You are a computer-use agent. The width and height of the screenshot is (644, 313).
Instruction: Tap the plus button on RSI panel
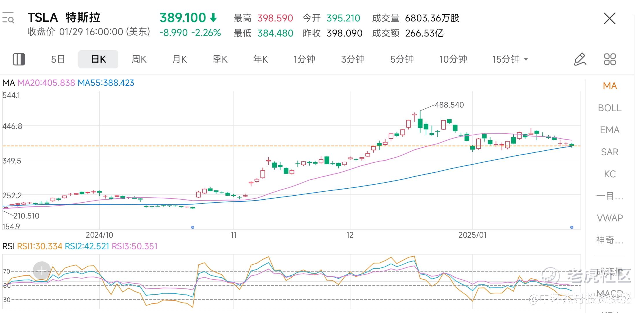[42, 271]
